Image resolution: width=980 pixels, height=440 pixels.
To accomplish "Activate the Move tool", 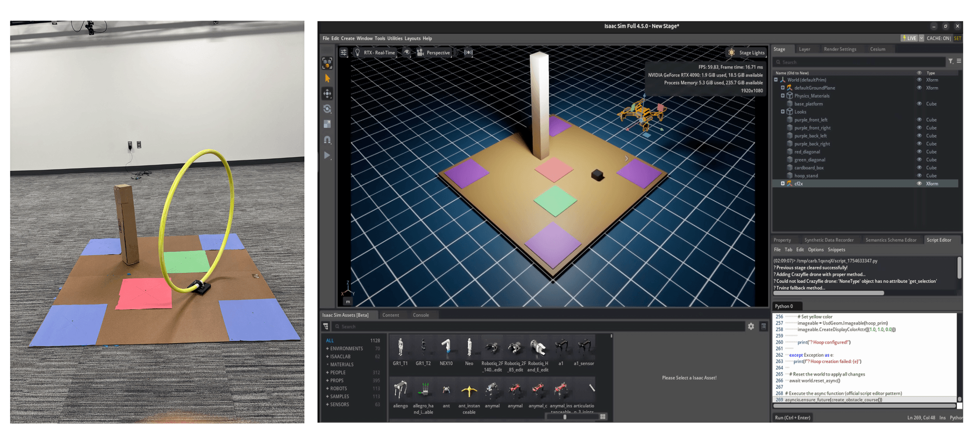I will (327, 94).
